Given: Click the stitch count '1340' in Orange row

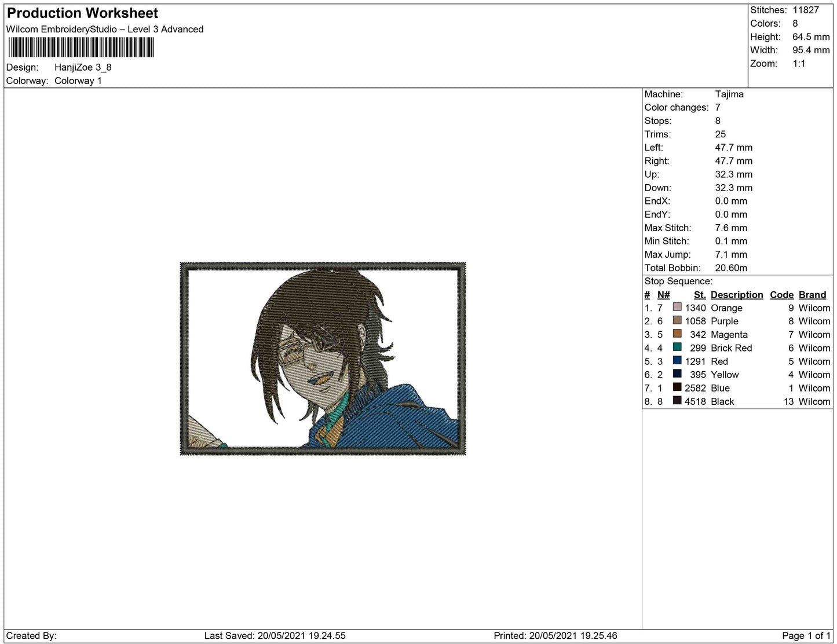Looking at the screenshot, I should tap(695, 308).
